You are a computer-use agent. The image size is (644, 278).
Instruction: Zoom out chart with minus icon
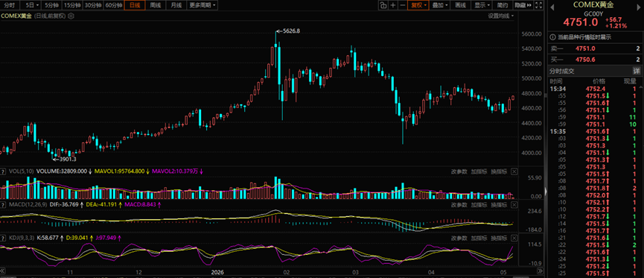(402, 5)
